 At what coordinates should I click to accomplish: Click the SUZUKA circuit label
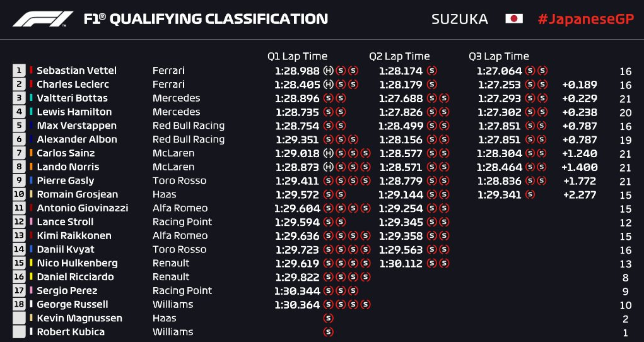click(x=460, y=19)
